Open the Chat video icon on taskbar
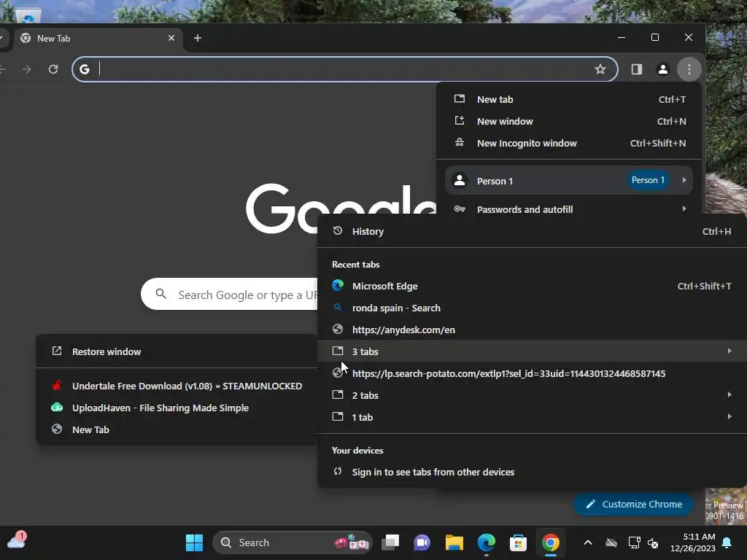 pos(422,542)
